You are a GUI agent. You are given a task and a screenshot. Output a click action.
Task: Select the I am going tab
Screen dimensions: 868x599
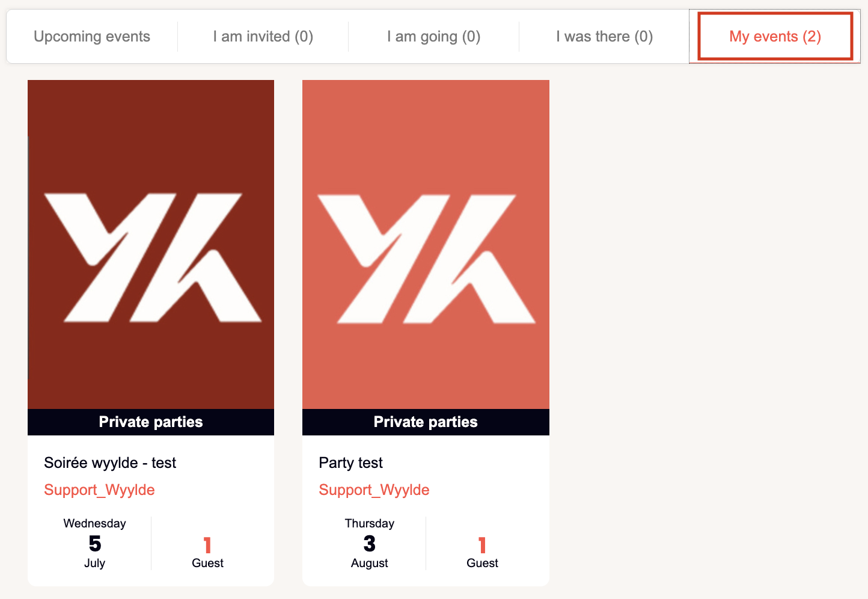[433, 37]
